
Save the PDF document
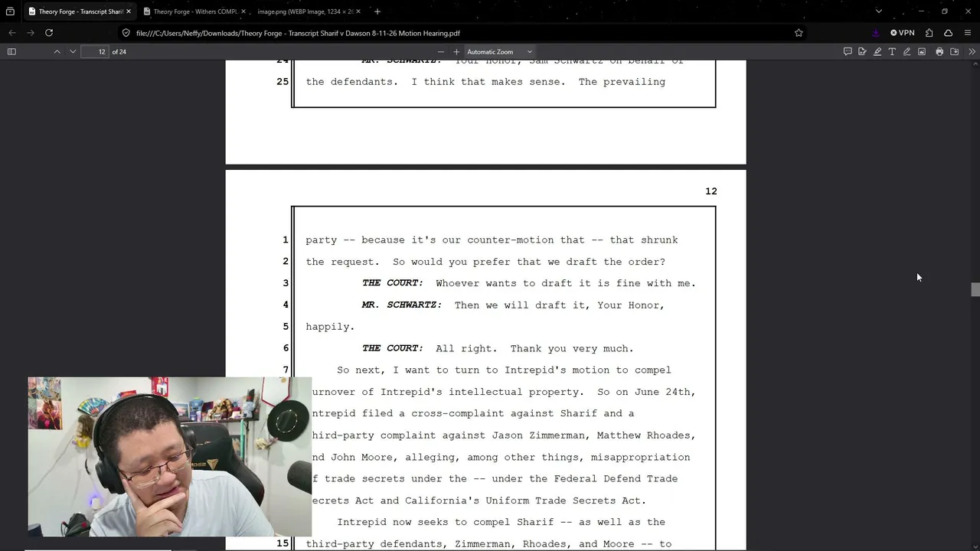tap(955, 52)
